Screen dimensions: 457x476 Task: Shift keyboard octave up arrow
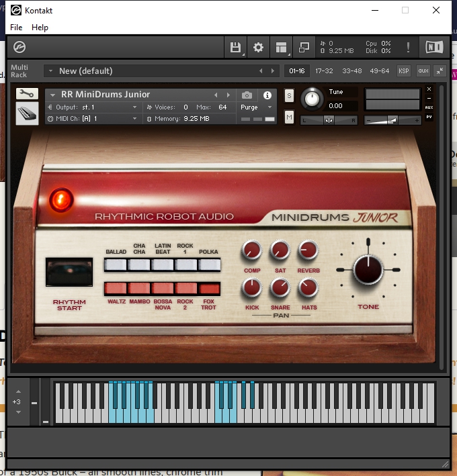click(18, 391)
